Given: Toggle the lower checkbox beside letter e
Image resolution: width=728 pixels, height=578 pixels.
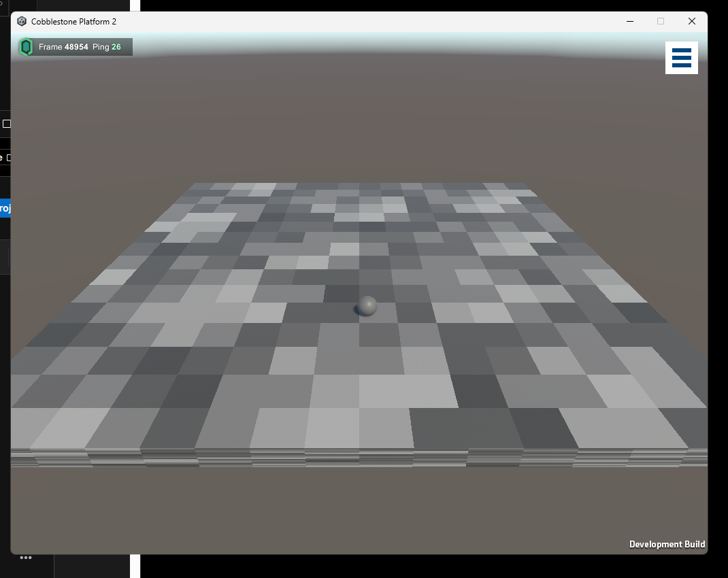Looking at the screenshot, I should [9, 158].
